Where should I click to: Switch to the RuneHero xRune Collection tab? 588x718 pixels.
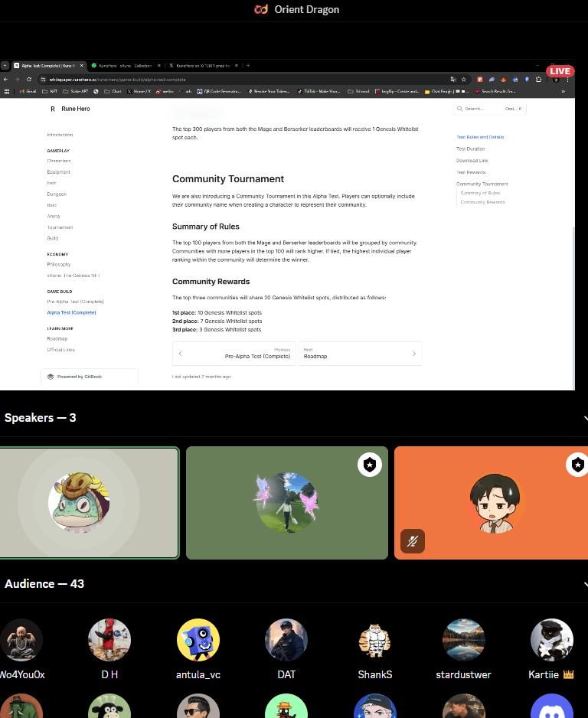(125, 66)
